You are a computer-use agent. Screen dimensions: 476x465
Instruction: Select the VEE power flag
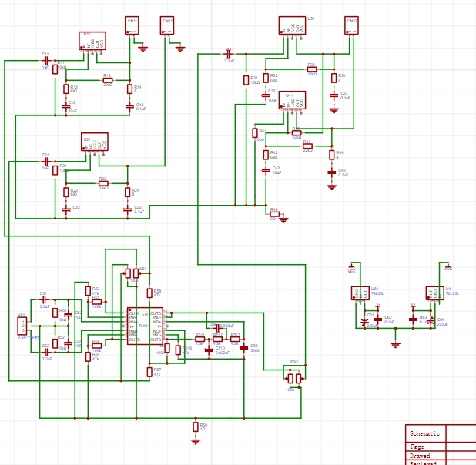[x=351, y=269]
